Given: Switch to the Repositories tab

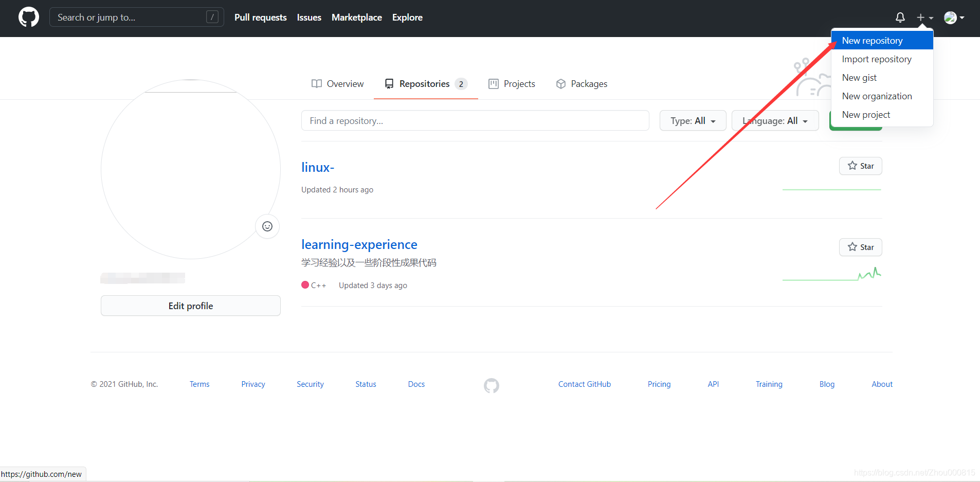Looking at the screenshot, I should pyautogui.click(x=426, y=84).
